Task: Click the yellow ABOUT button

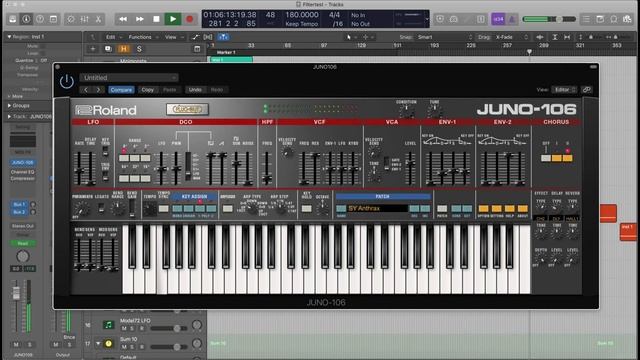Action: 522,209
